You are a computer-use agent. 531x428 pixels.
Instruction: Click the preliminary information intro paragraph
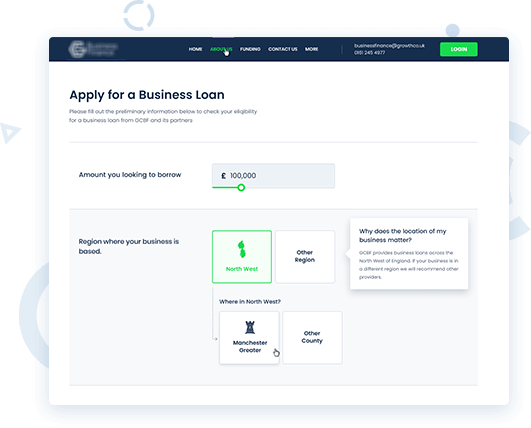(163, 116)
